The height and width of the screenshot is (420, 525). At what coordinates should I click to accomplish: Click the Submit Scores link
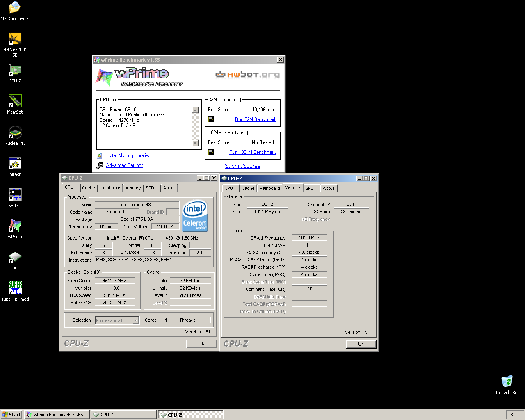click(x=242, y=166)
